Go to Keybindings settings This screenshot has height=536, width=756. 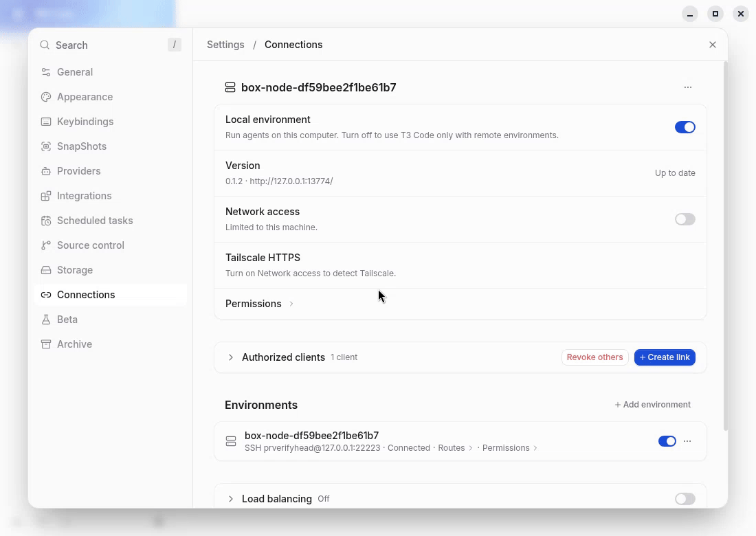click(111, 122)
